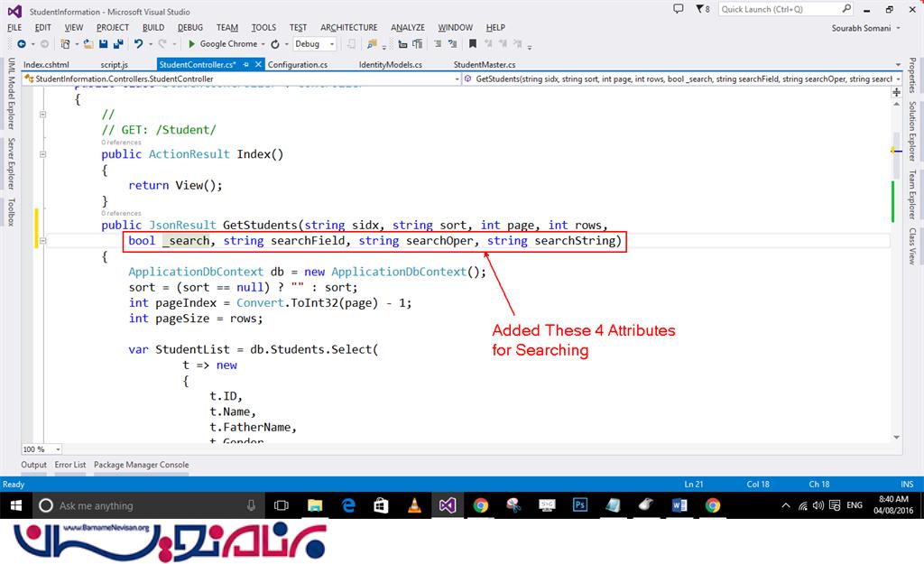Open Package Manager Console tab
This screenshot has height=564, width=924.
(x=142, y=465)
